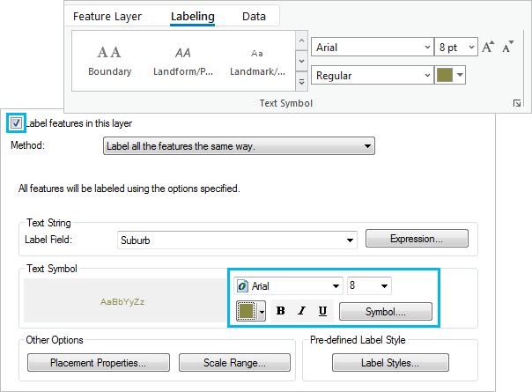Pick the Landmark text symbol preset
Image resolution: width=532 pixels, height=392 pixels.
coord(256,60)
